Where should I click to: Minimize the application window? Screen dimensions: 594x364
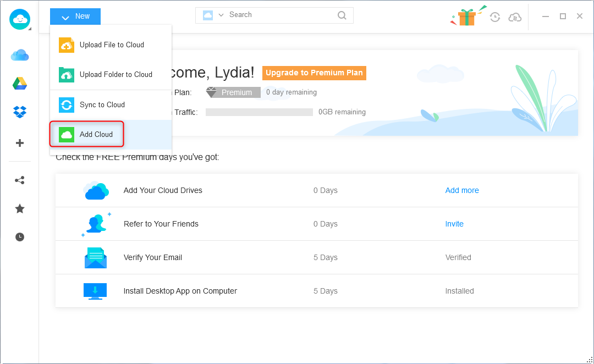click(546, 16)
